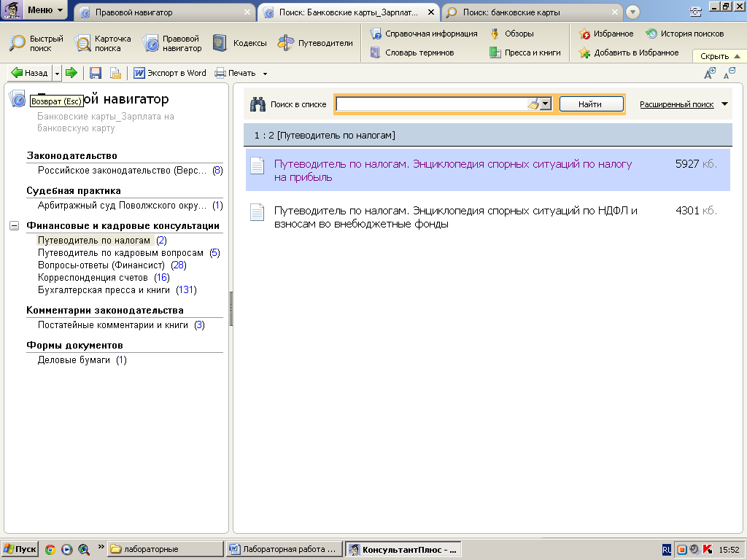The height and width of the screenshot is (560, 747).
Task: Click the Kaspersky tray icon
Action: (x=708, y=550)
